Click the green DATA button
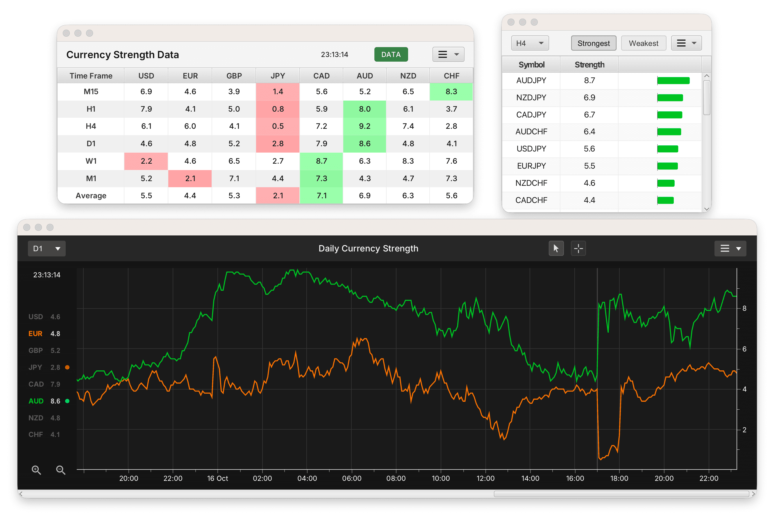Screen dimensions: 779x532 point(391,54)
